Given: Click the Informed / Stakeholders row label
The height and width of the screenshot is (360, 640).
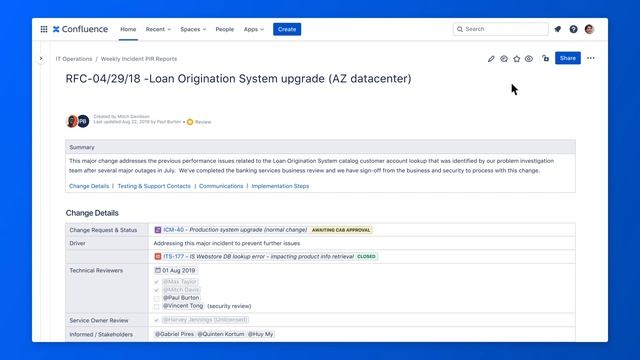Looking at the screenshot, I should (101, 334).
